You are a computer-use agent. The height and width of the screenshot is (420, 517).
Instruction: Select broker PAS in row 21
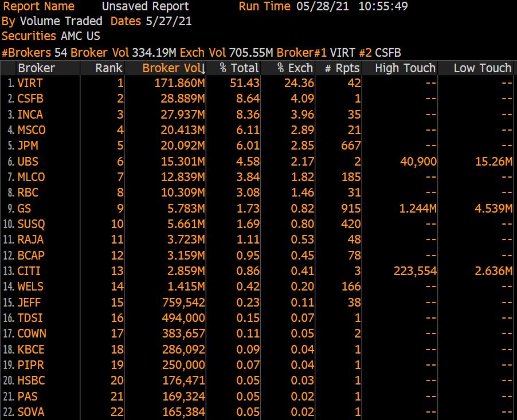[28, 396]
